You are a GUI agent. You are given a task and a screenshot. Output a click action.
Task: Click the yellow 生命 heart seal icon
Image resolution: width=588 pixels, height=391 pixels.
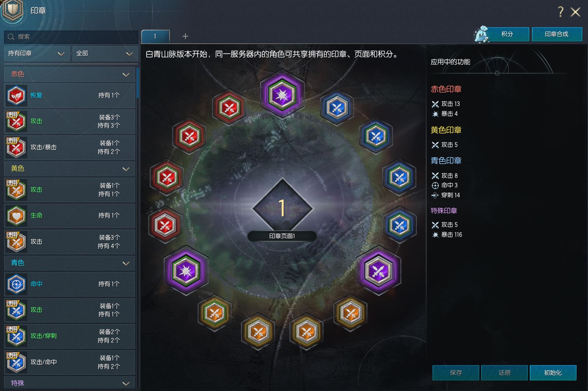pyautogui.click(x=16, y=216)
